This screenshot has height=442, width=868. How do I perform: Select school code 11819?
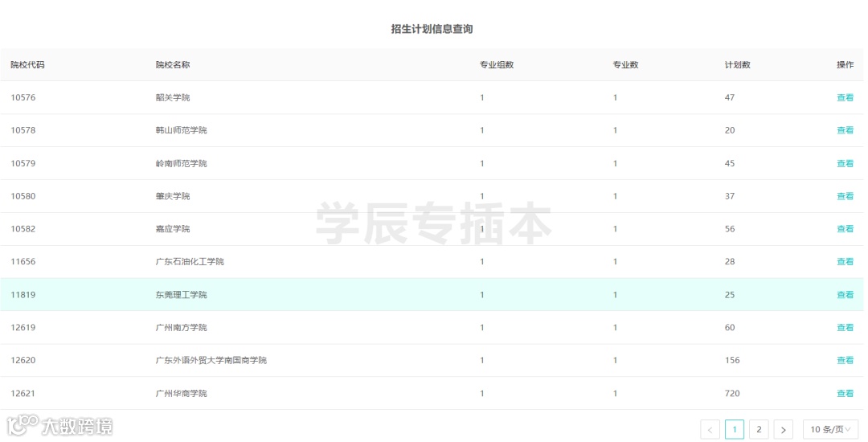[23, 294]
